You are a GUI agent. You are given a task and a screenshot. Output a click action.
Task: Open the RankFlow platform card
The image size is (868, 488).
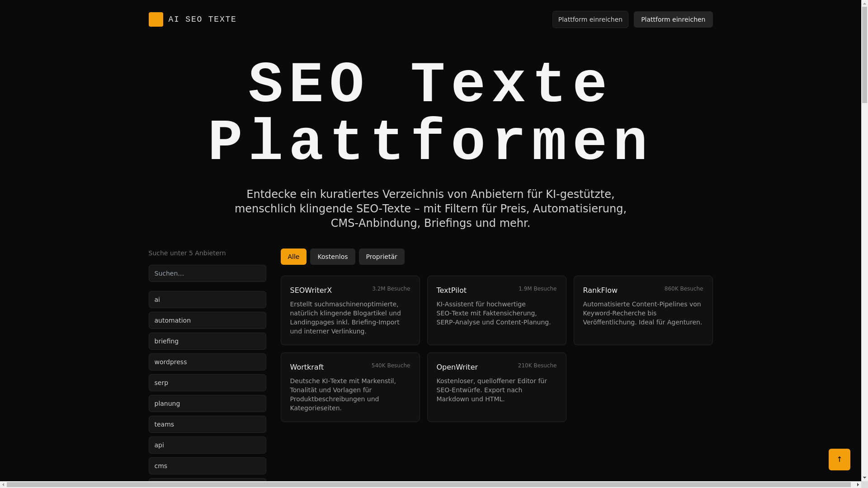coord(643,310)
